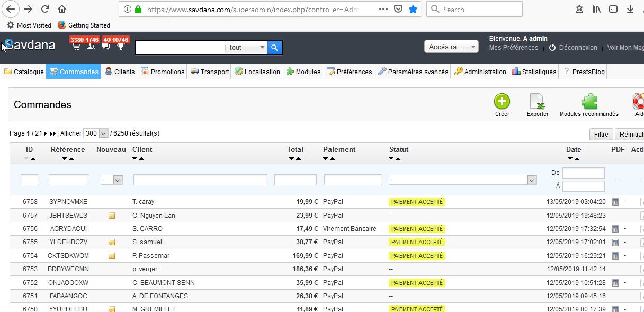Open Modules recommandés puzzle icon

(x=589, y=102)
